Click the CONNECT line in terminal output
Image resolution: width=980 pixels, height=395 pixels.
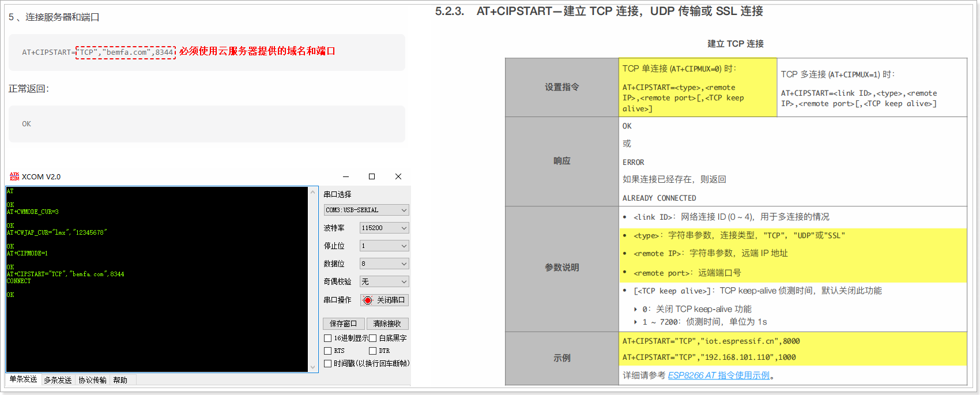tap(19, 281)
